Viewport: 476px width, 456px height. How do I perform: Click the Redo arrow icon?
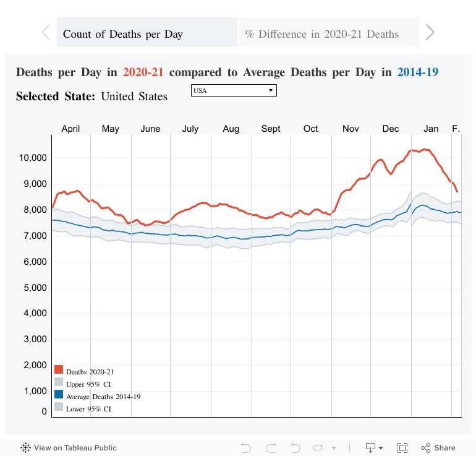pos(270,448)
